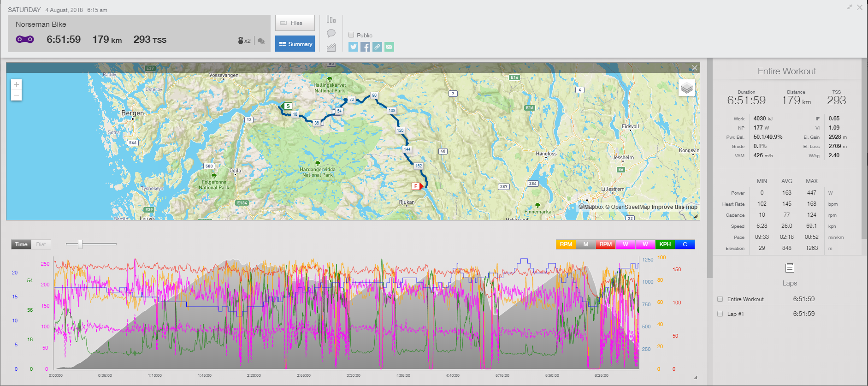Screen dimensions: 868x386
Task: Open the Files button
Action: [295, 23]
